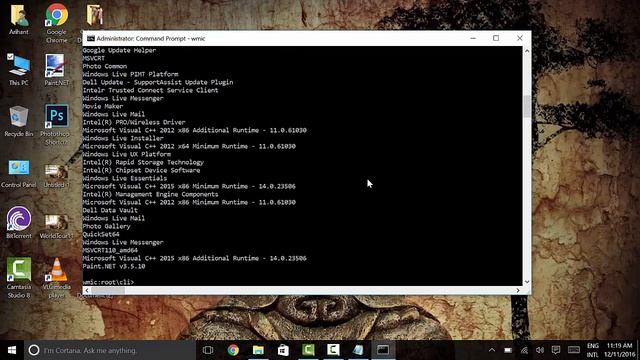Click 'Windows Live UX Platform' line
The height and width of the screenshot is (360, 640).
pos(127,154)
